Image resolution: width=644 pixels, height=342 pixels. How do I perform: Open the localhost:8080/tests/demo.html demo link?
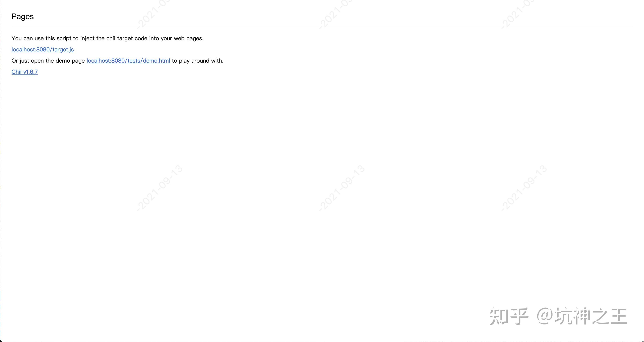click(128, 61)
